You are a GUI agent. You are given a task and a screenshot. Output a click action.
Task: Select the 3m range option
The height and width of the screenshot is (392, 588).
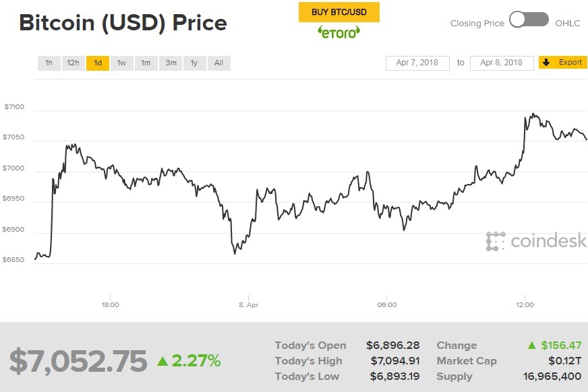170,62
